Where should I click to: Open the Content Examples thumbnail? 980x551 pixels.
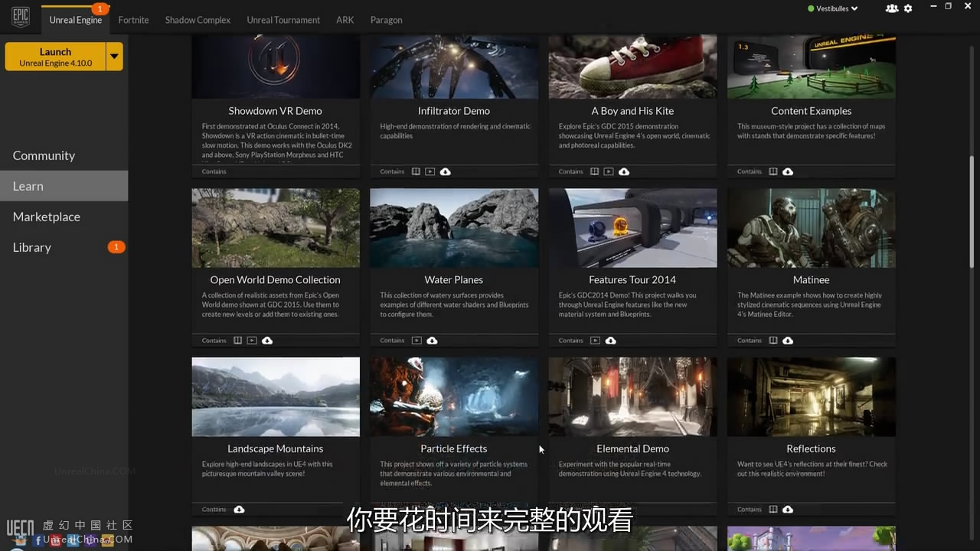(811, 67)
